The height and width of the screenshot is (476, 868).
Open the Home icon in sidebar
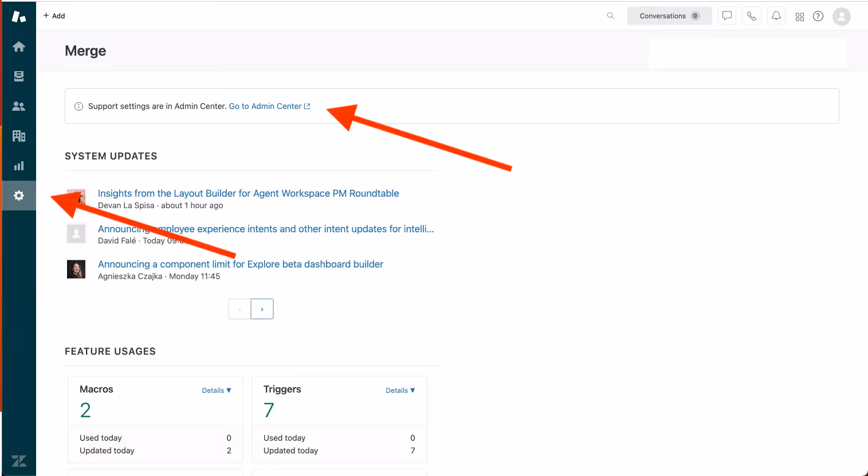coord(19,46)
